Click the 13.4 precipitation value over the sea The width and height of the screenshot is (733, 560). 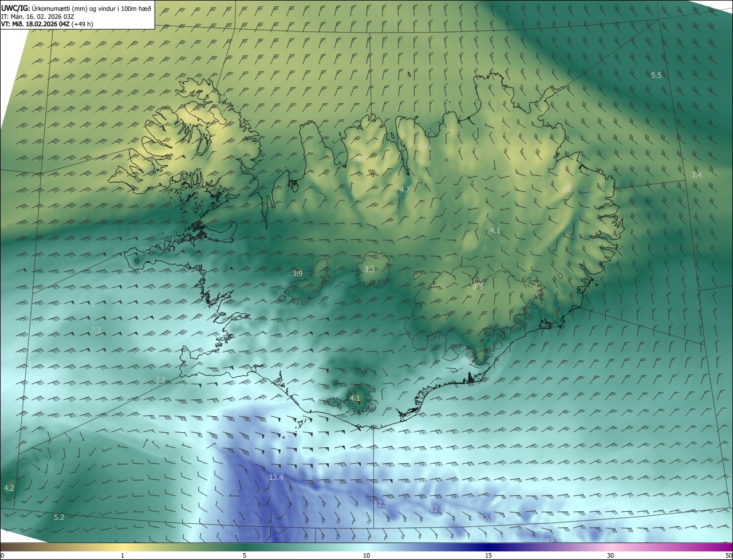276,477
